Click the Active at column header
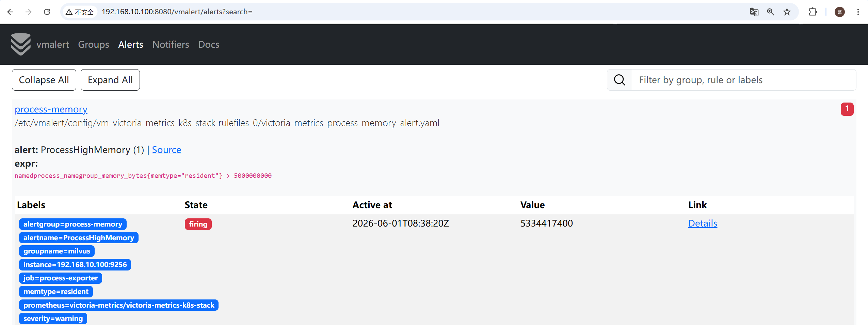This screenshot has height=325, width=868. coord(372,205)
